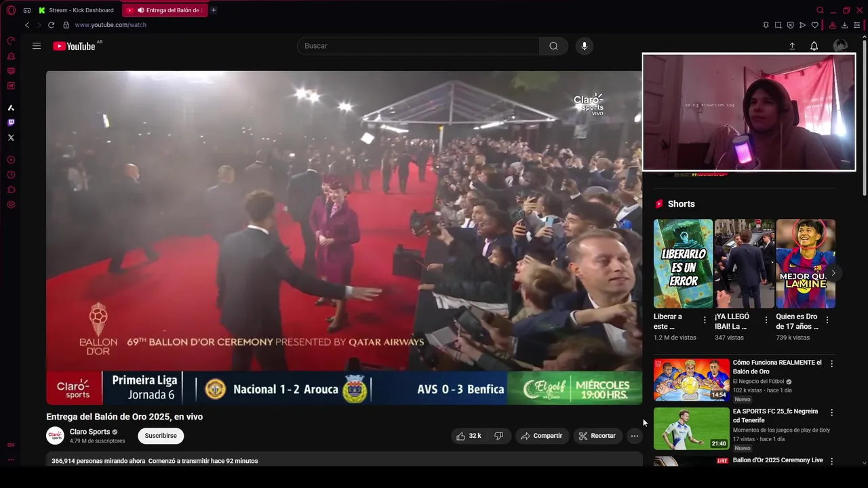
Task: Open sidebar settings gear icon
Action: coord(11,205)
